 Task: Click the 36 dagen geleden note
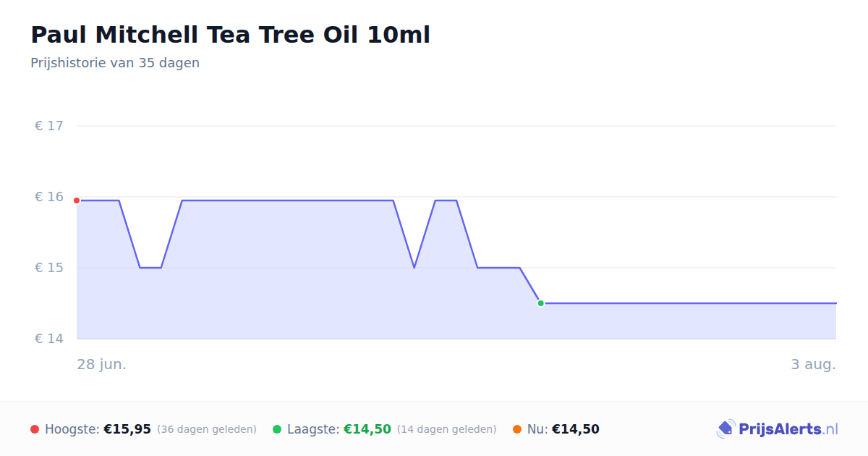point(207,429)
